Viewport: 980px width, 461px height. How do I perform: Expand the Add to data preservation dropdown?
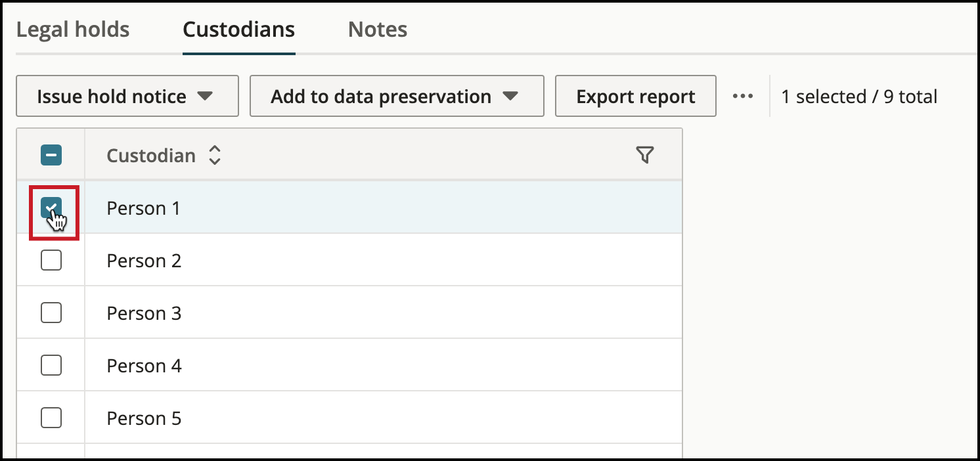(397, 97)
